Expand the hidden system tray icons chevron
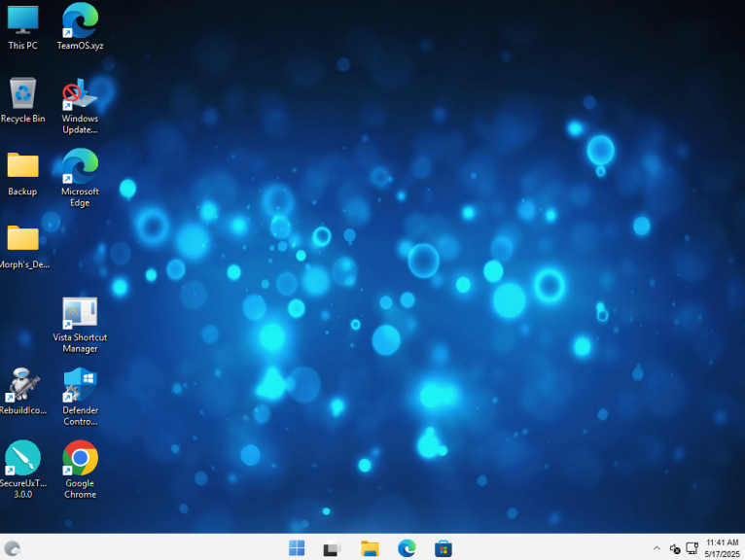Viewport: 745px width, 560px height. click(656, 548)
